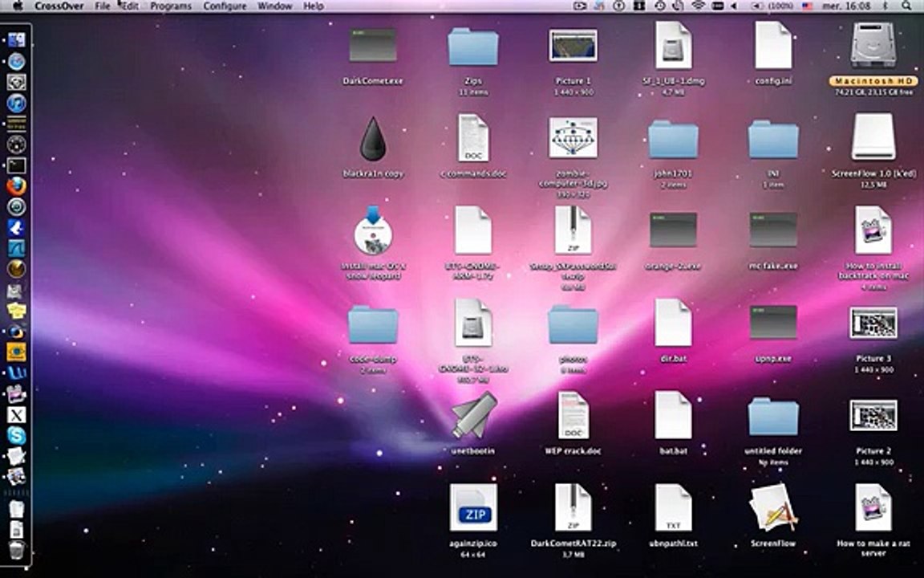Viewport: 924px width, 578px height.
Task: Select the DarkCometRAT22.zip archive
Action: click(x=573, y=508)
